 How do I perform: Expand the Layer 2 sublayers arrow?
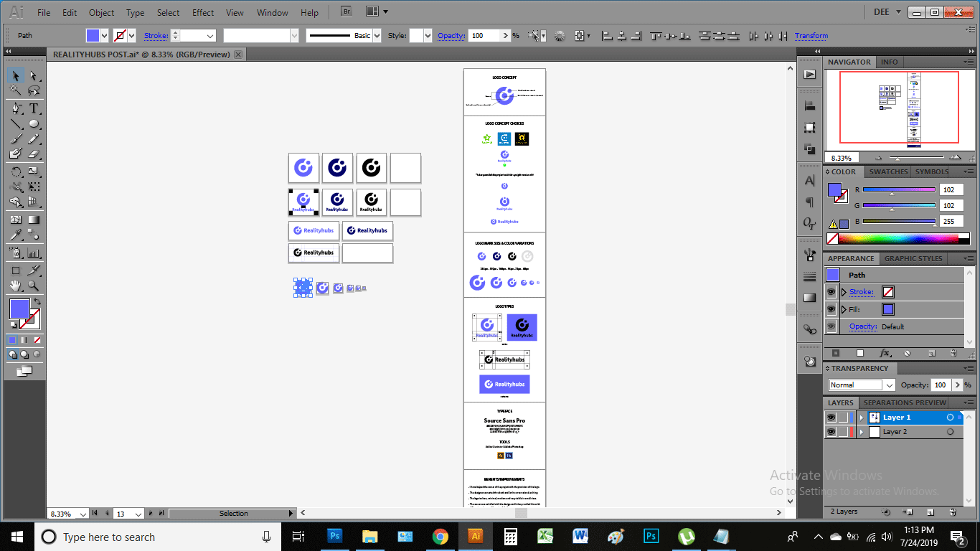point(862,432)
